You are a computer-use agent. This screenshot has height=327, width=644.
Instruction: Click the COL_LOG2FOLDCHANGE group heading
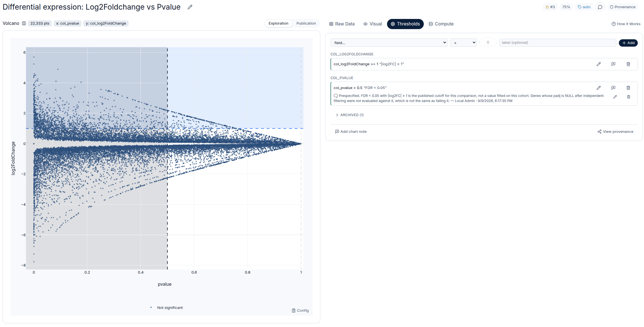pyautogui.click(x=352, y=54)
